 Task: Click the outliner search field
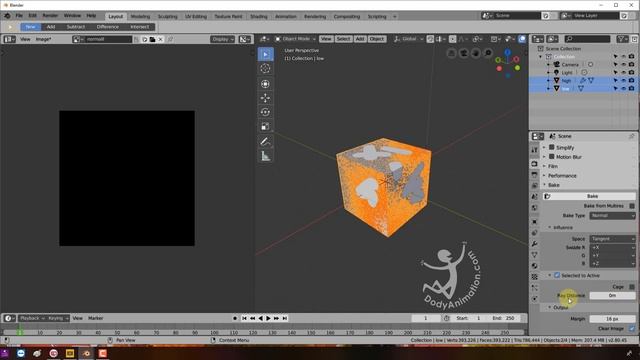(x=588, y=39)
